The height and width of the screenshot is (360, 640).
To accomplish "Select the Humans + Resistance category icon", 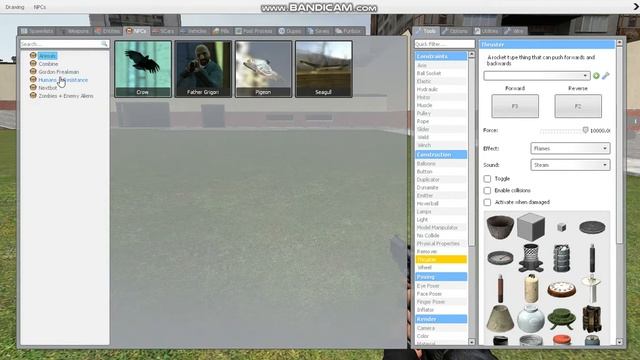I will coord(33,80).
